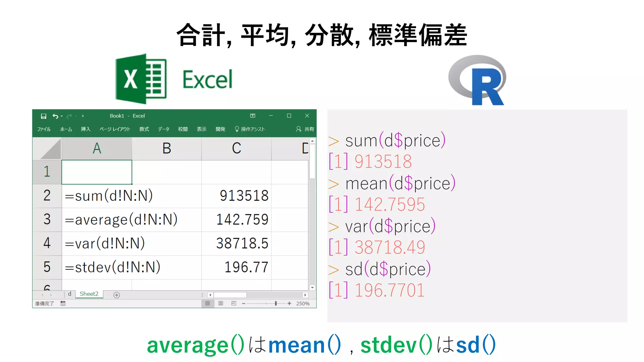Click the horizontal scrollbar thumb
644x362 pixels.
(230, 295)
